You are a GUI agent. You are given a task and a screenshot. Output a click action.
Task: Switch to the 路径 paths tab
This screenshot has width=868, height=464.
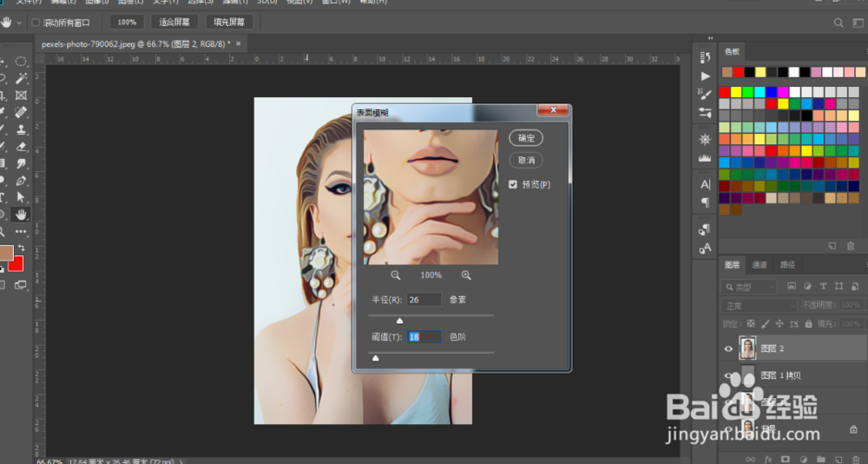tap(788, 265)
